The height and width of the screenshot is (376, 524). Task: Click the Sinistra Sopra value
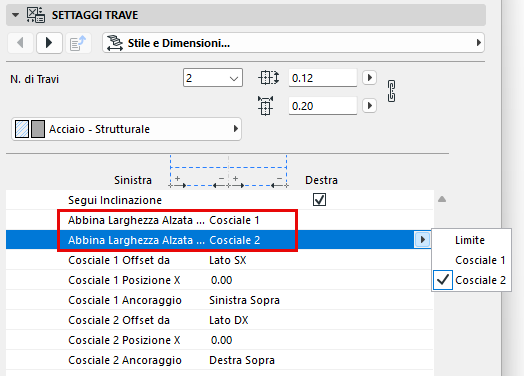pyautogui.click(x=244, y=300)
